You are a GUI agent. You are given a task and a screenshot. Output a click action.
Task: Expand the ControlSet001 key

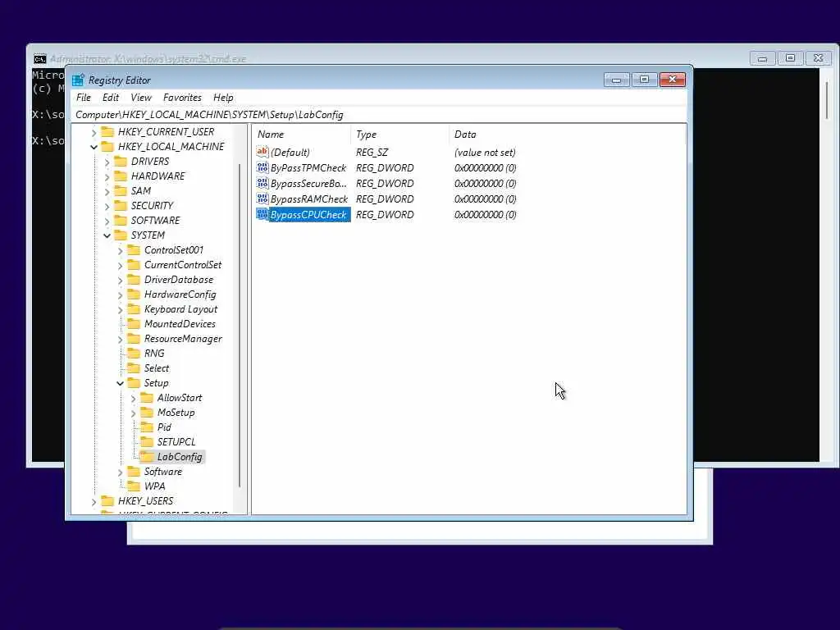120,250
